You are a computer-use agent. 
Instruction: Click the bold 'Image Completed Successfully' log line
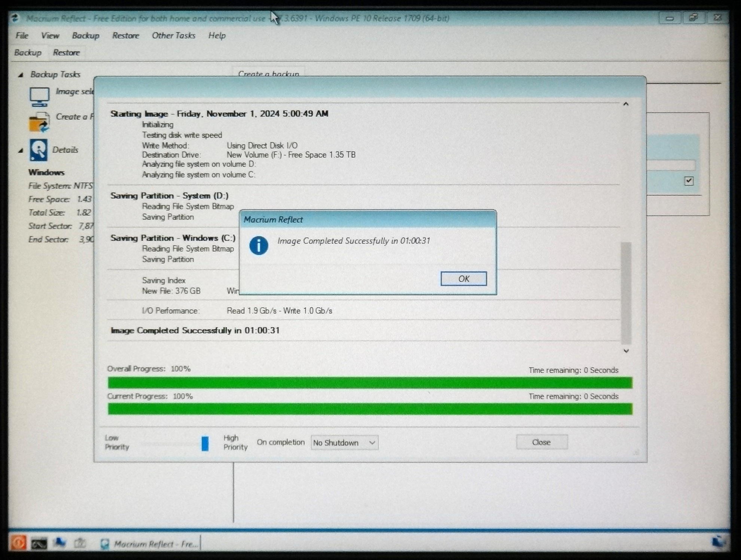[x=195, y=331]
